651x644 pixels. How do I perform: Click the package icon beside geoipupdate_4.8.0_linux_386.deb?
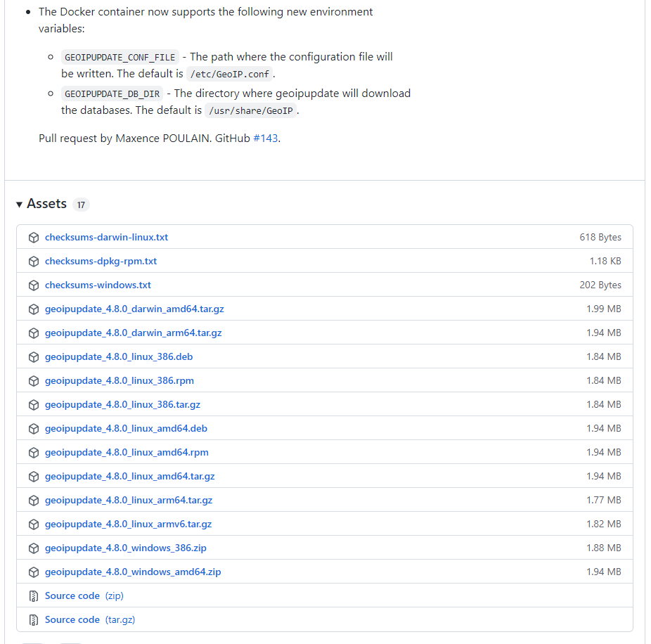tap(33, 356)
